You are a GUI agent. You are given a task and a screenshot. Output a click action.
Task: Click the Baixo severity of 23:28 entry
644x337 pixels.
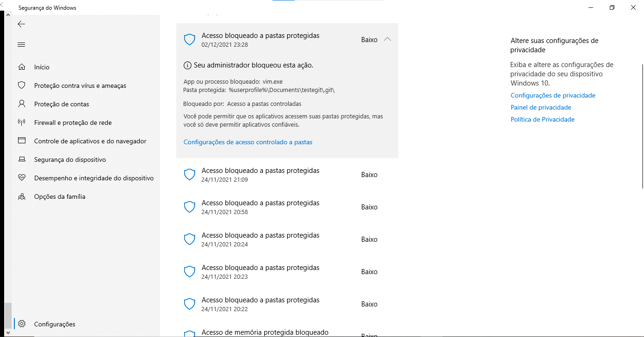369,40
